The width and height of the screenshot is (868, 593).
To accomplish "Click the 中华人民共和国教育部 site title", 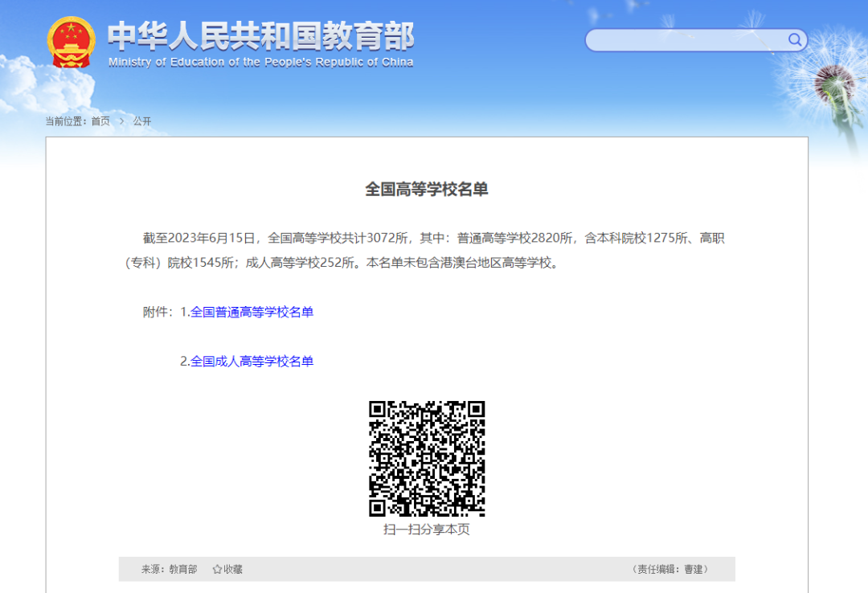I will (x=260, y=36).
